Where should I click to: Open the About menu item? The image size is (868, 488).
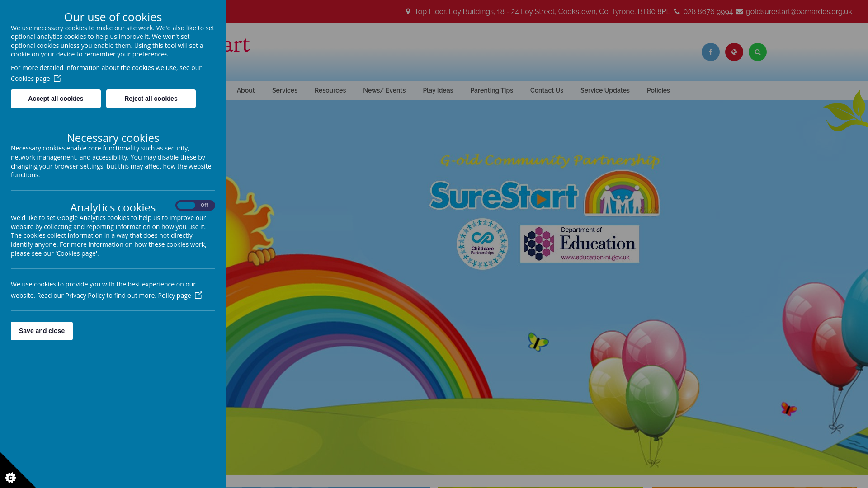(246, 90)
